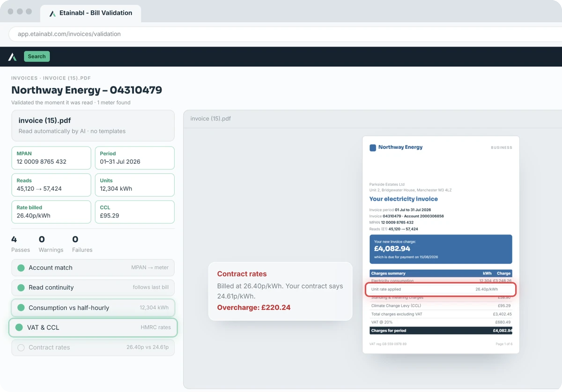Click the invoice (15).pdf preview panel header

pos(373,119)
